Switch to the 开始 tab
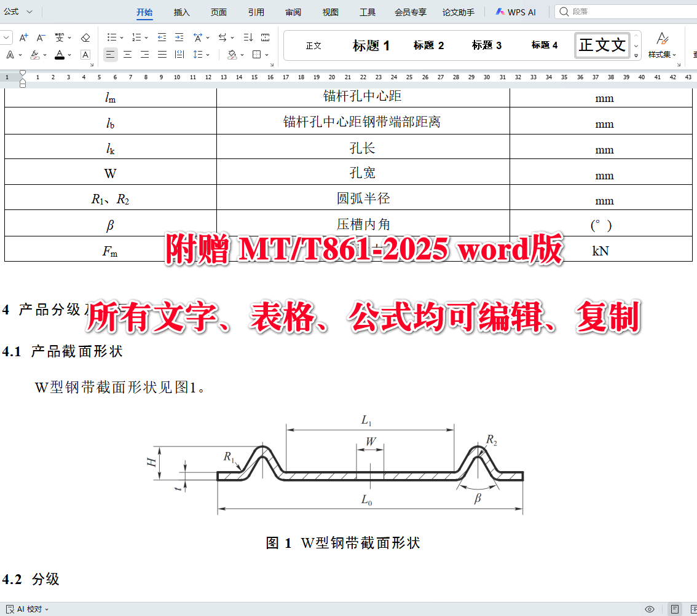The height and width of the screenshot is (616, 697). click(144, 12)
